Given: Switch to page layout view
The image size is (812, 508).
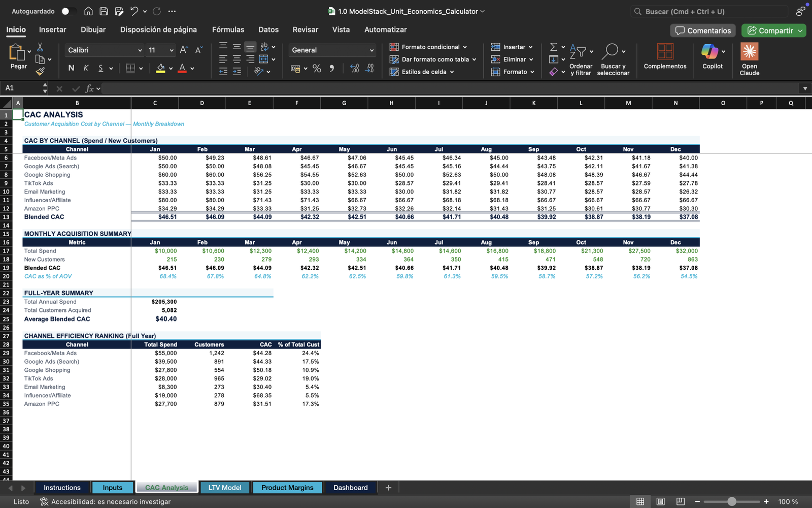Looking at the screenshot, I should 660,501.
